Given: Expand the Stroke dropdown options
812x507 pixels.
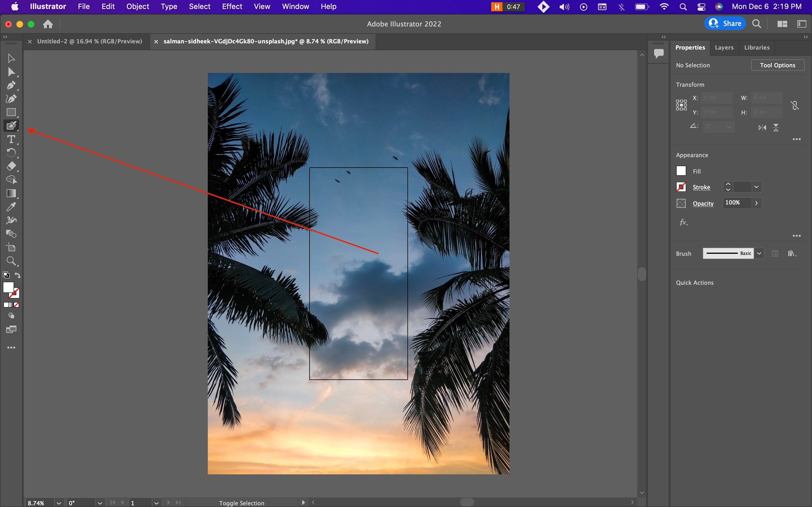Looking at the screenshot, I should tap(756, 187).
